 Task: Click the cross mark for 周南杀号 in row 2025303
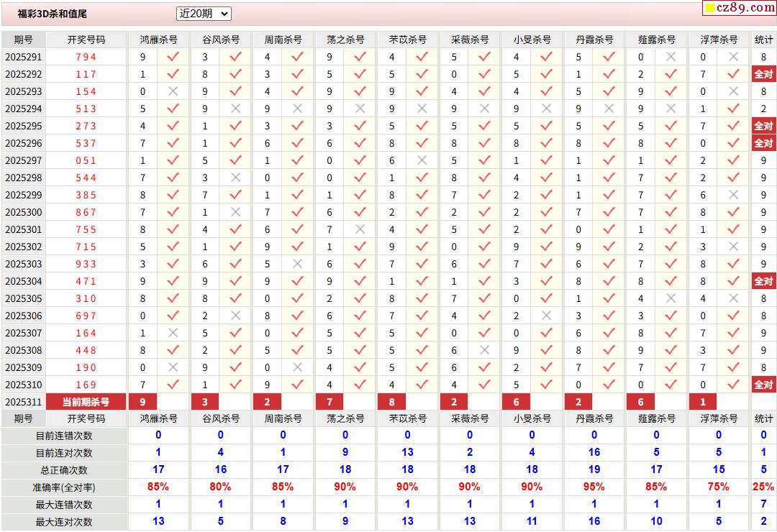point(297,264)
